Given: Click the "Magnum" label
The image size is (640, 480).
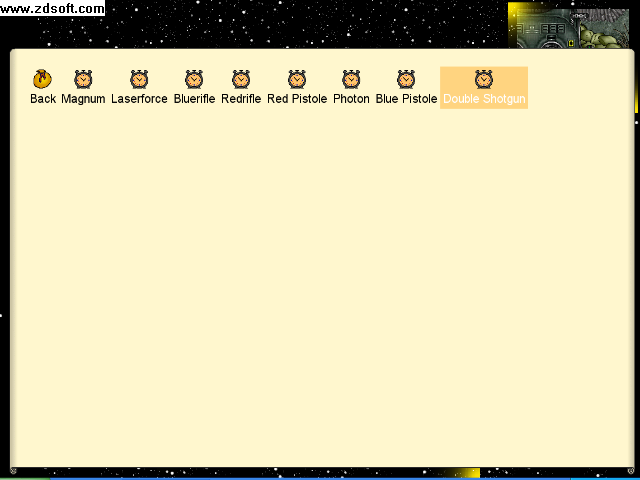Looking at the screenshot, I should click(83, 99).
